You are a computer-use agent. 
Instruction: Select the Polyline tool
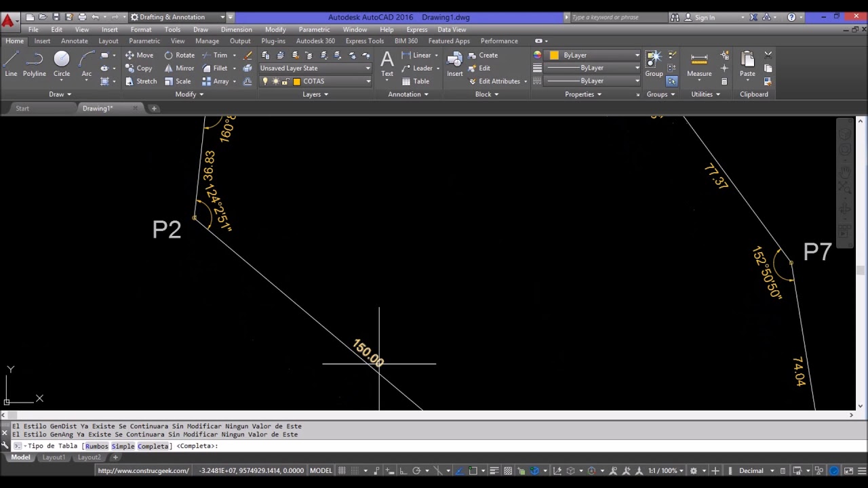click(x=34, y=64)
